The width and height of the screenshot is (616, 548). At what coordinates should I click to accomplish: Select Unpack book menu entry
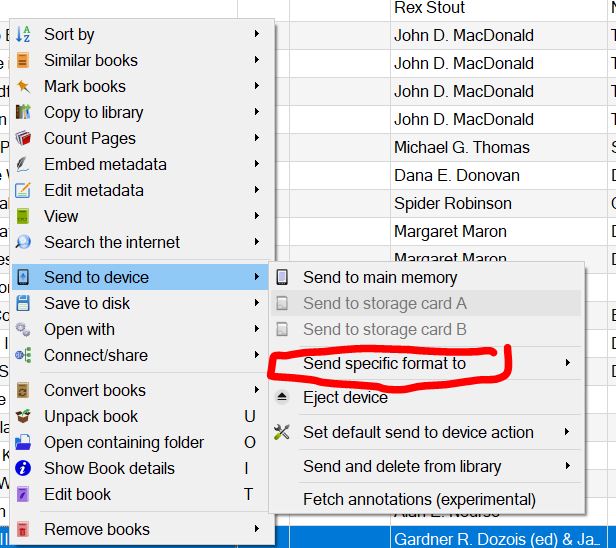[x=91, y=416]
